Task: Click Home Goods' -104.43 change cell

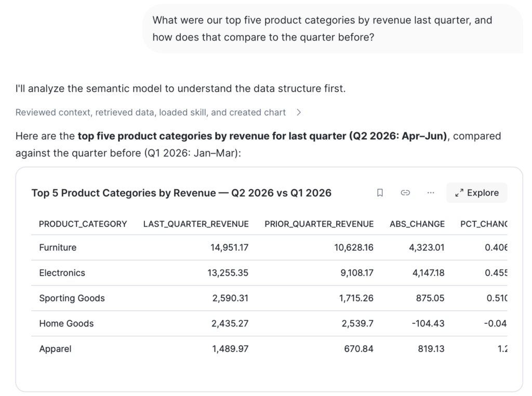Action: (x=428, y=323)
